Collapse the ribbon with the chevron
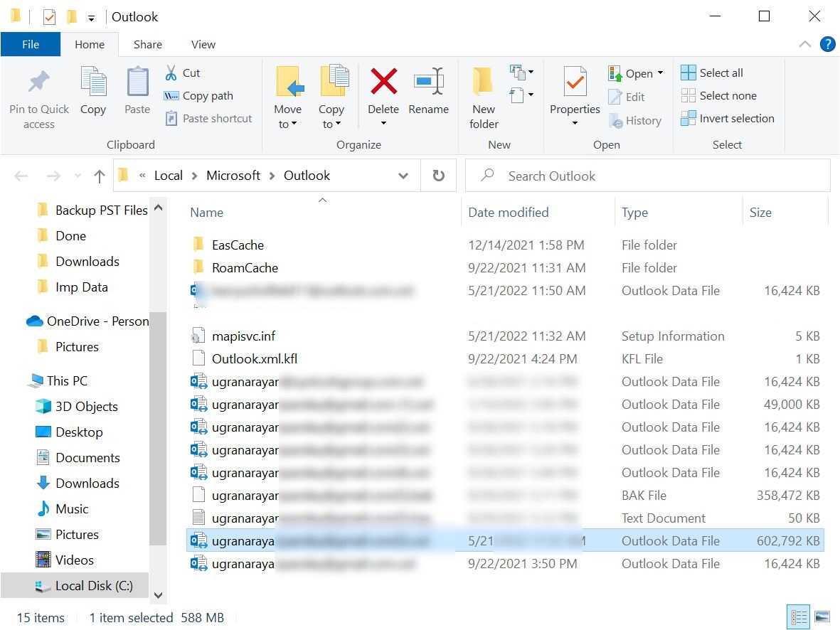Viewport: 840px width, 630px height. [804, 44]
